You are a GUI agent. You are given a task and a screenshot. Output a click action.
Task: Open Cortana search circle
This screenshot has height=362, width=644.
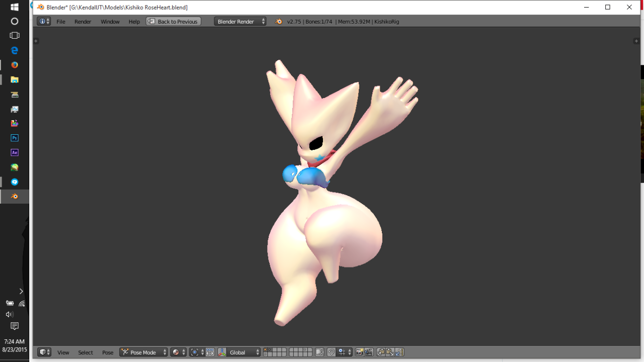pos(15,21)
